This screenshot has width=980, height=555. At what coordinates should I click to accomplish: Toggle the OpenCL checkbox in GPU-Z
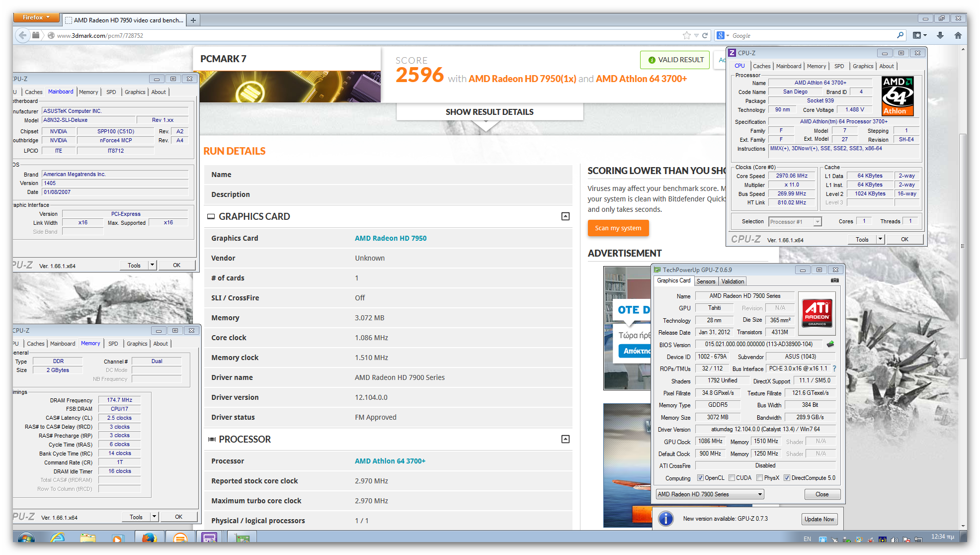click(x=700, y=478)
